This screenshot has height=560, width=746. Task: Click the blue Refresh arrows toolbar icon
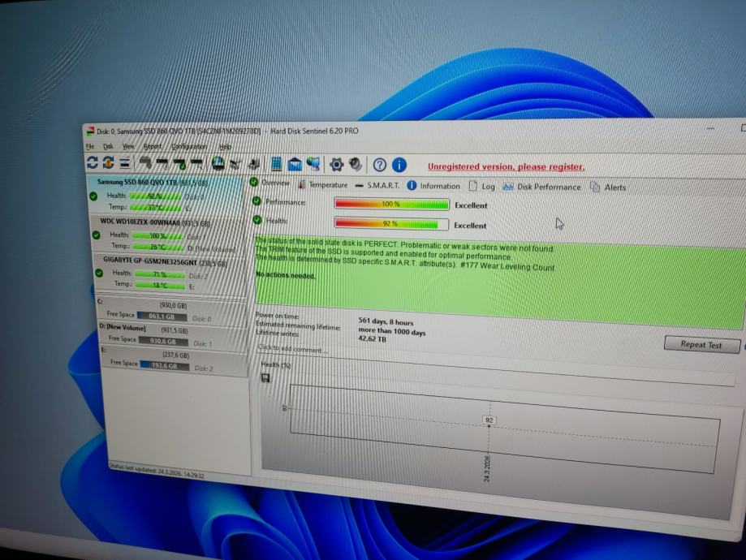click(93, 162)
